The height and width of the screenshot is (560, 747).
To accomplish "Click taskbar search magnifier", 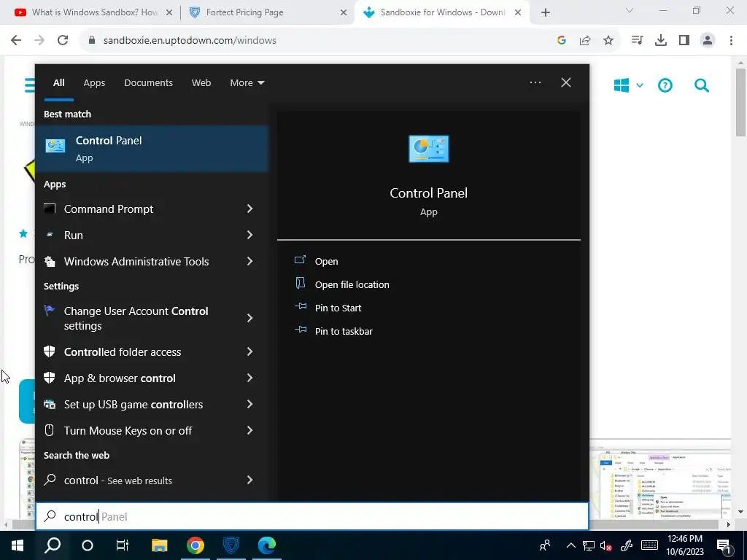I will [x=53, y=545].
